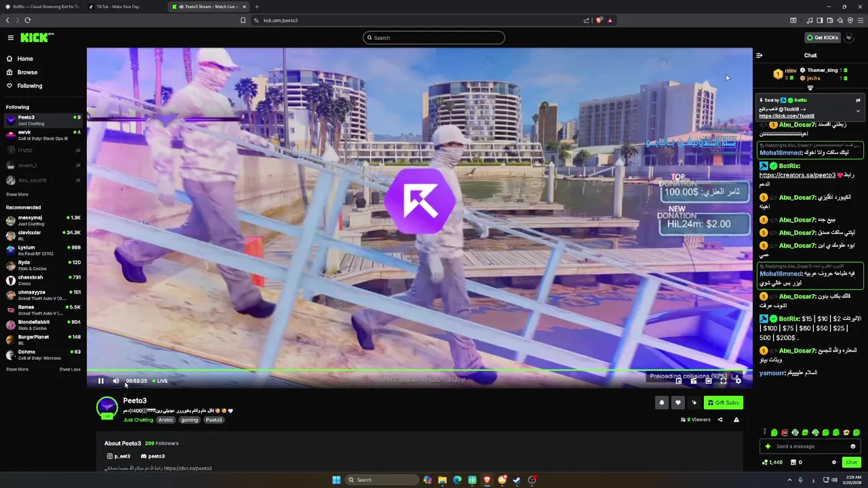Open BurgerPlanet recommended channel
Screen dimensions: 868x488
(x=43, y=340)
